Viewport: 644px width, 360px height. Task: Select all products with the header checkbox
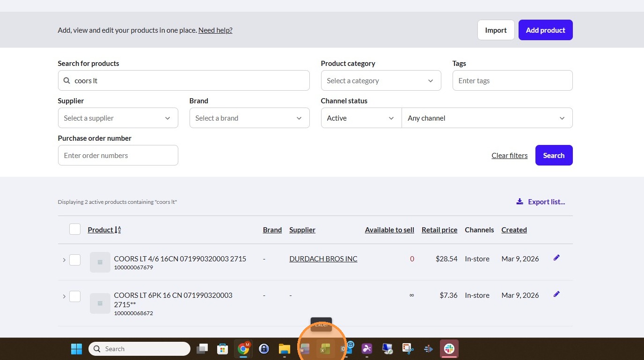pos(75,229)
